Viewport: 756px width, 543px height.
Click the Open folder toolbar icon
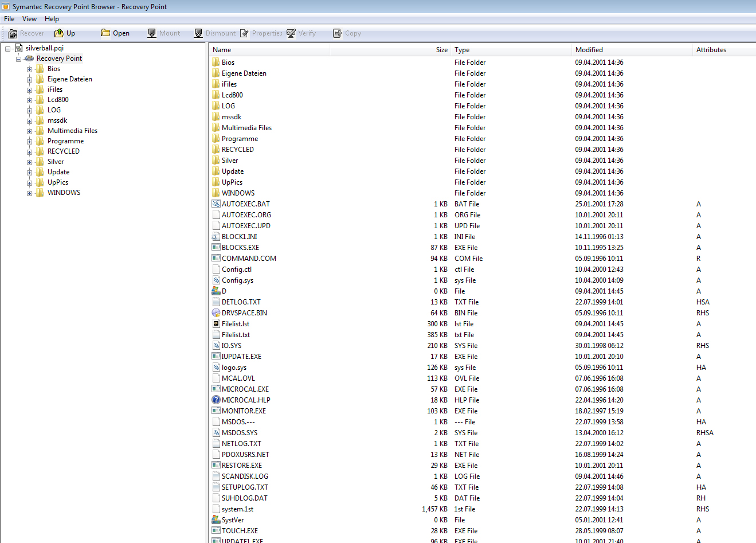[x=105, y=33]
